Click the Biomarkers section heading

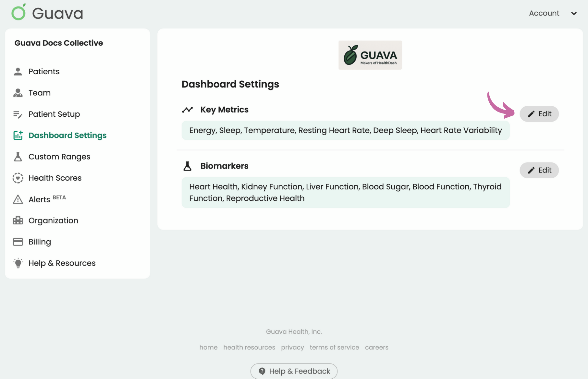[x=224, y=166]
